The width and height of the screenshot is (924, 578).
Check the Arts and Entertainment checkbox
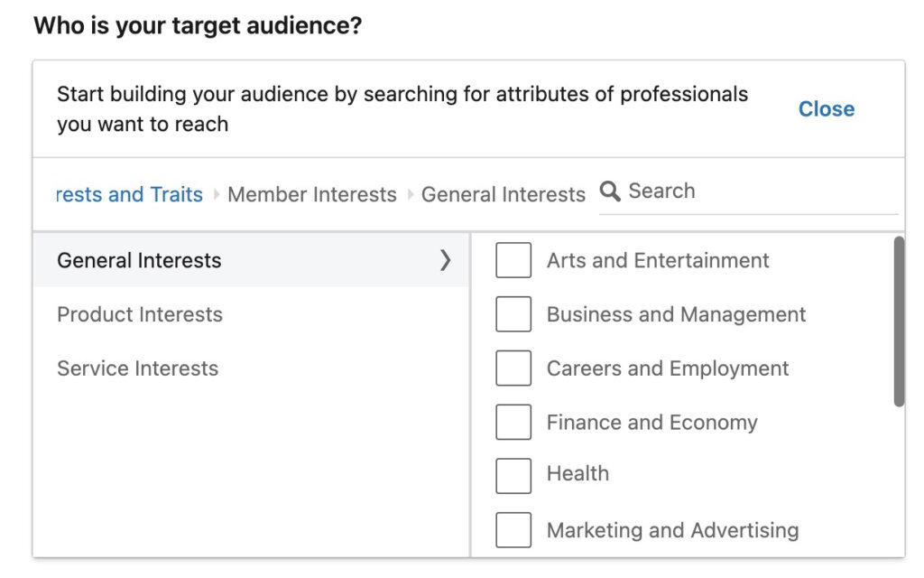tap(513, 260)
